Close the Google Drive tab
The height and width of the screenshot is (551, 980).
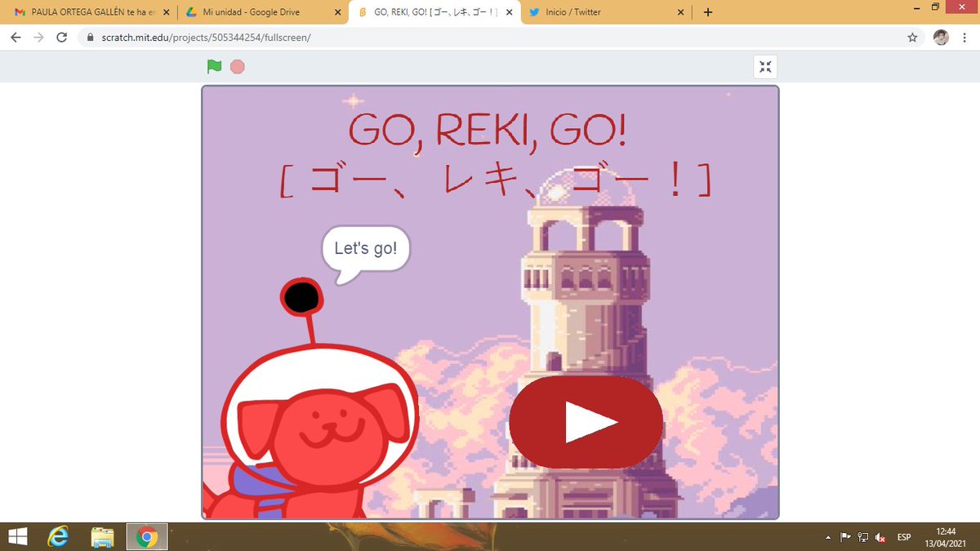point(337,12)
